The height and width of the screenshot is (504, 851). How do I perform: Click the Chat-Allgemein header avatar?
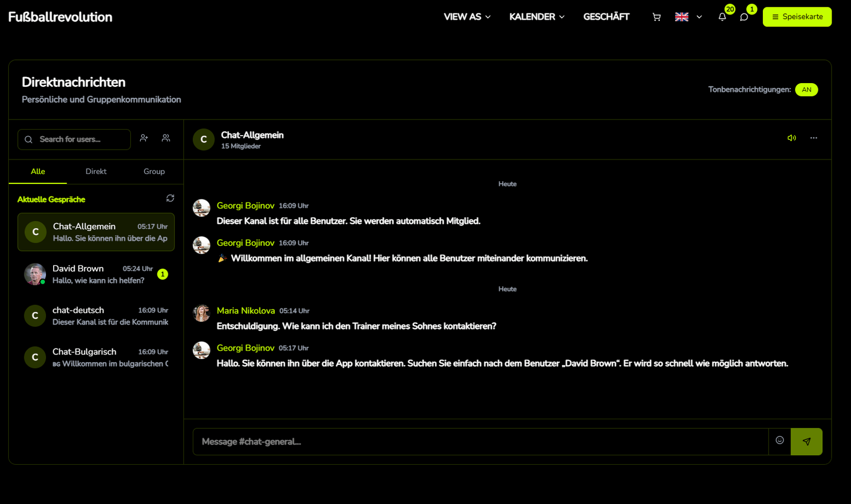click(x=203, y=140)
